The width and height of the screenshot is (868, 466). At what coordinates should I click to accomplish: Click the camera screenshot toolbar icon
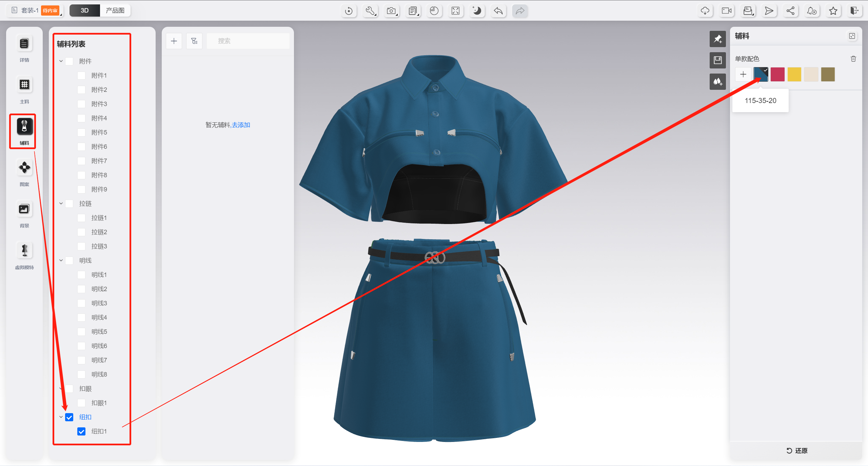(x=391, y=11)
